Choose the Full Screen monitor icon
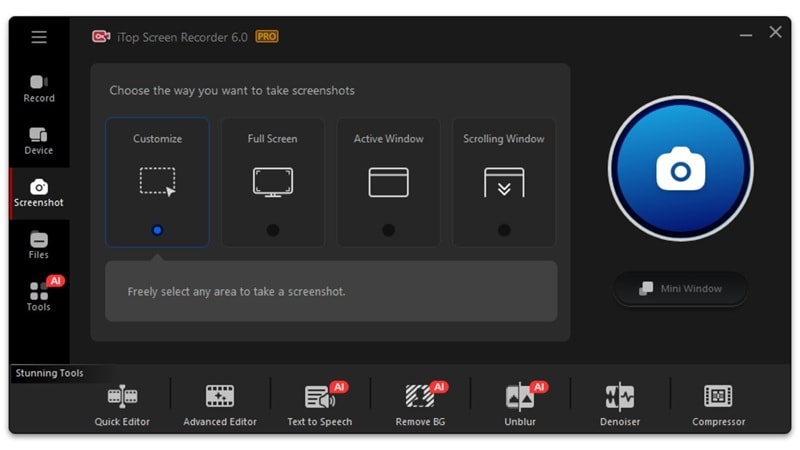Viewport: 800px width, 450px height. [x=273, y=182]
